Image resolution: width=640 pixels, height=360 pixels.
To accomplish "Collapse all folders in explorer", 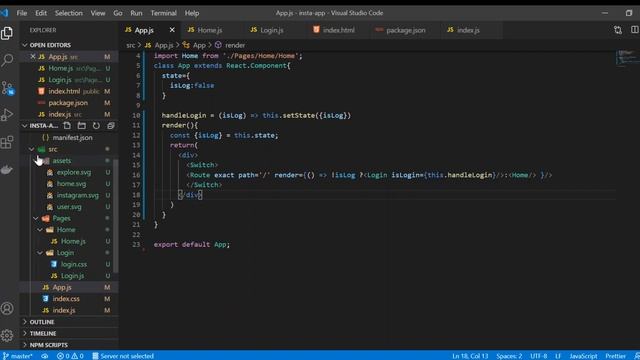I will [111, 126].
